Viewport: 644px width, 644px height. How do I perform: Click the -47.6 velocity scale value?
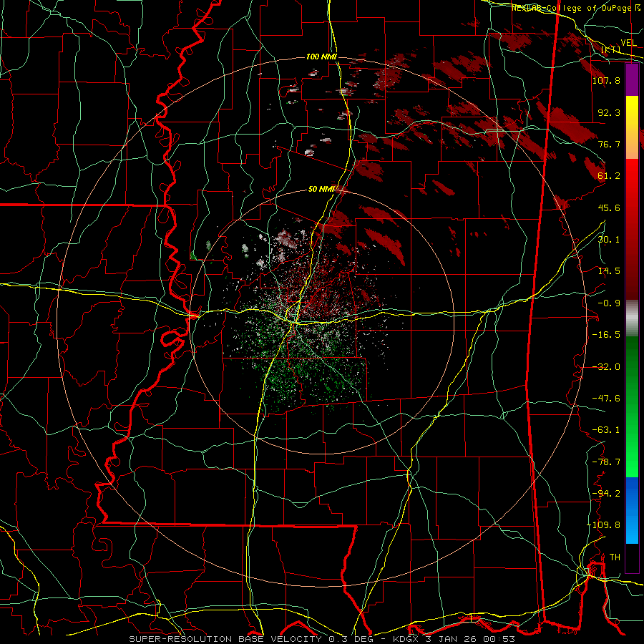pos(606,399)
